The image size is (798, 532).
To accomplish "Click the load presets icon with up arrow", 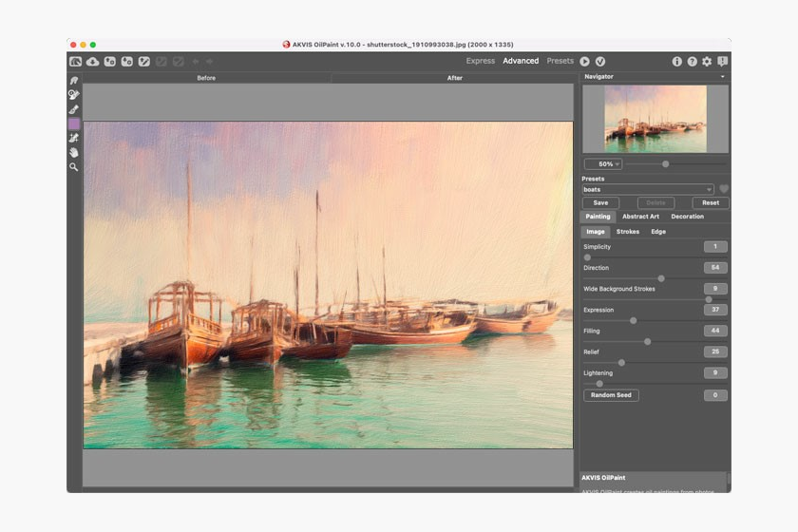I will click(x=110, y=62).
